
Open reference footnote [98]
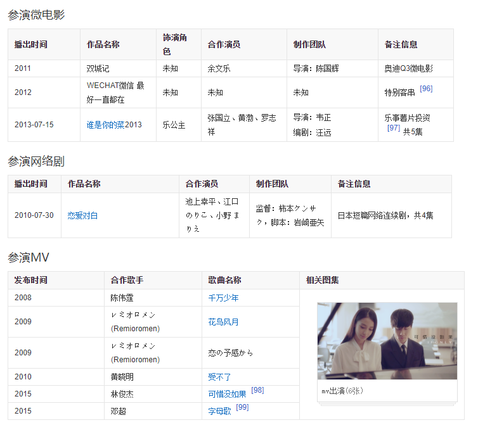[x=257, y=390]
